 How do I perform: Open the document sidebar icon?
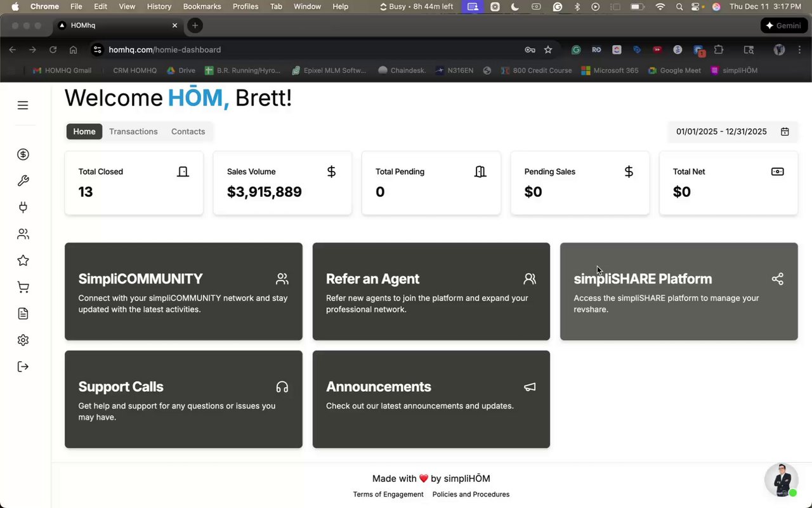pyautogui.click(x=23, y=314)
